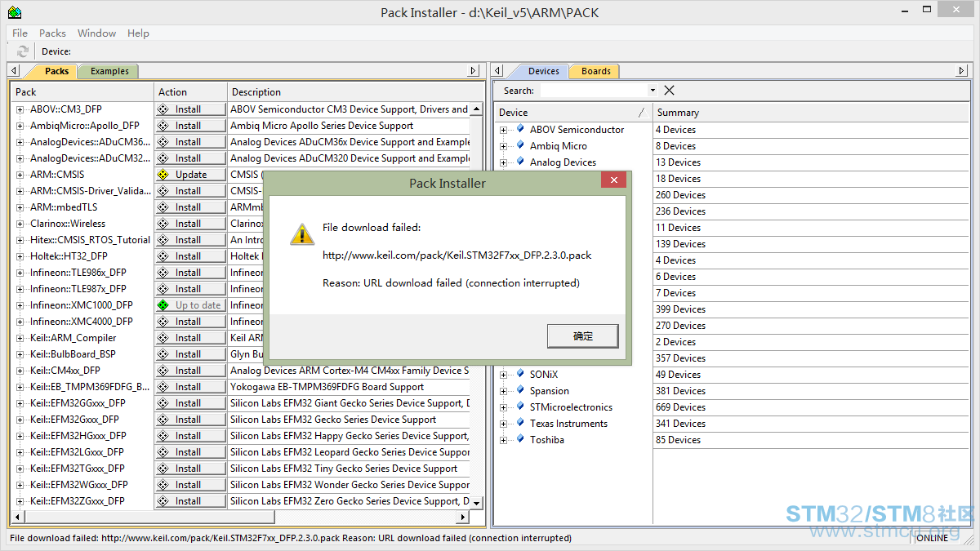Select the Ambiq Micro vendor row
The image size is (980, 551).
559,146
